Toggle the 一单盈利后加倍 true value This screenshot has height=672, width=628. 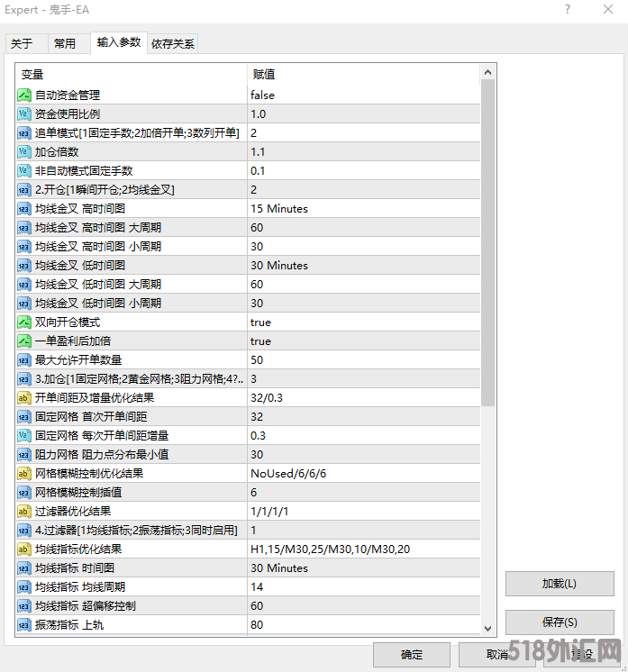360,341
